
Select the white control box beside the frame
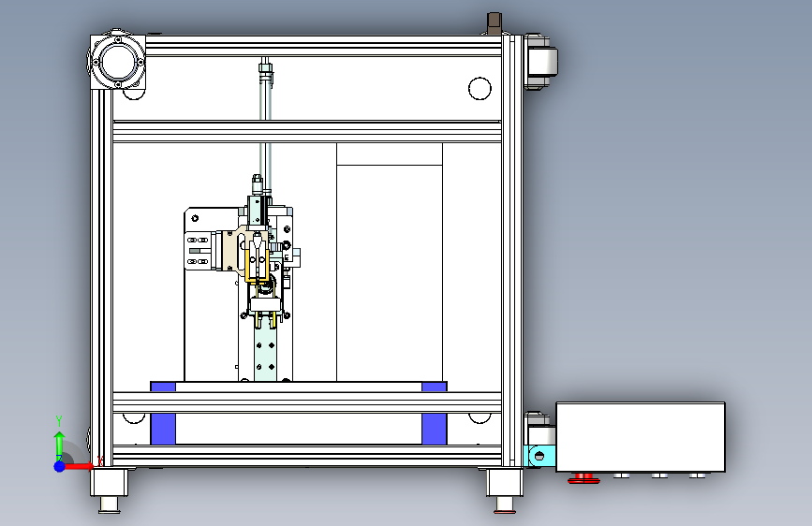tap(641, 437)
